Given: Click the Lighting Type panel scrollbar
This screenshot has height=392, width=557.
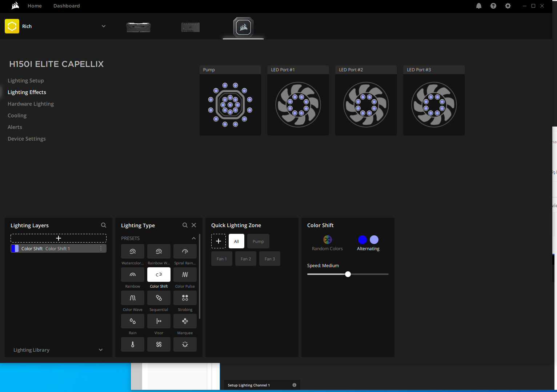Looking at the screenshot, I should [200, 276].
